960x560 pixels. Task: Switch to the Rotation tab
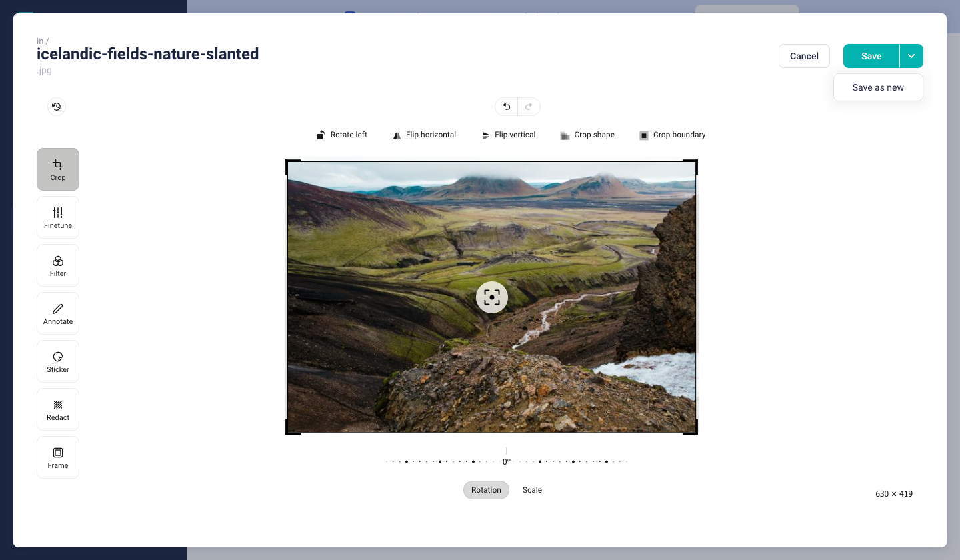click(x=486, y=490)
